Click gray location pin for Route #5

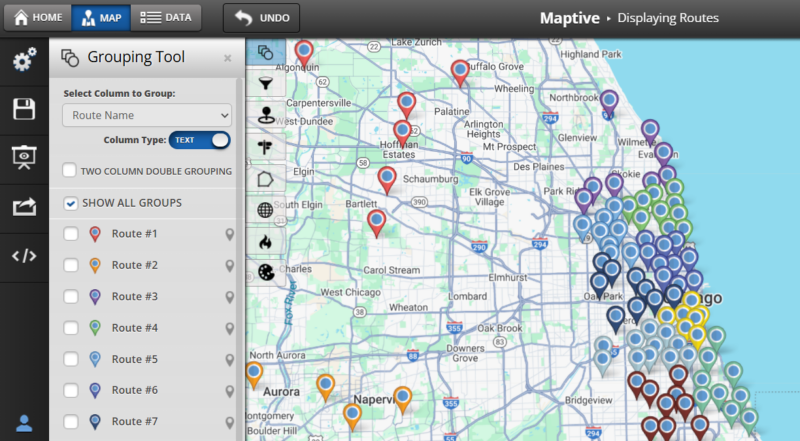pos(230,360)
